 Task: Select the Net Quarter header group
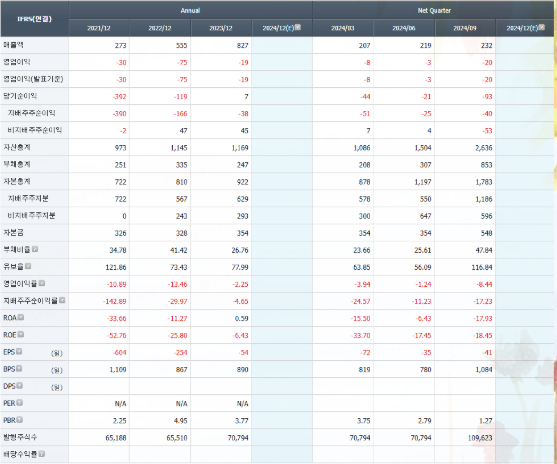(434, 10)
